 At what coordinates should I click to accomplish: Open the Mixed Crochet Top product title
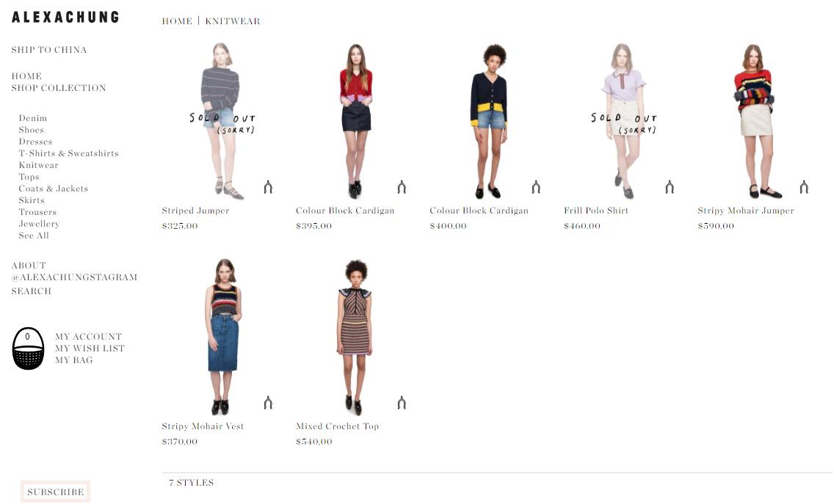pos(337,426)
